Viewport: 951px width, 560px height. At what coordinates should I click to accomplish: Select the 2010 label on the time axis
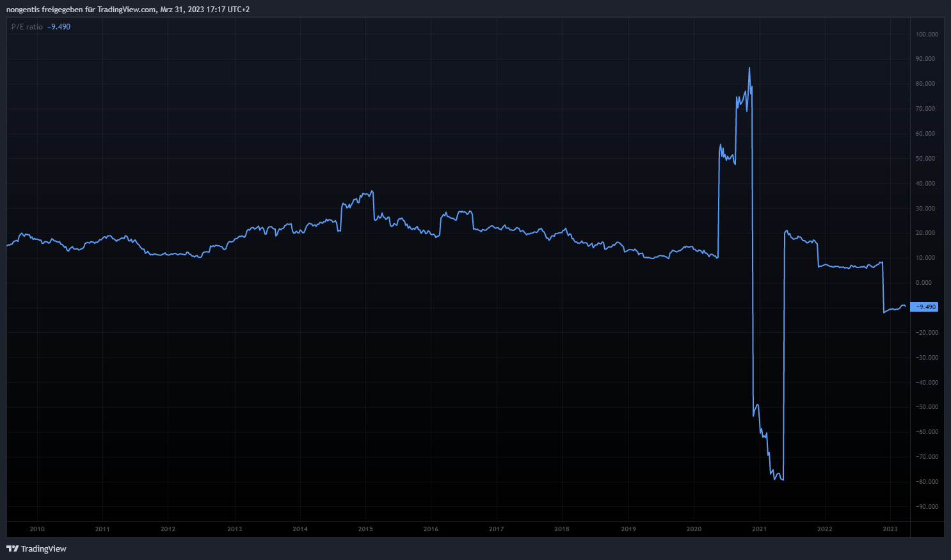pyautogui.click(x=37, y=529)
